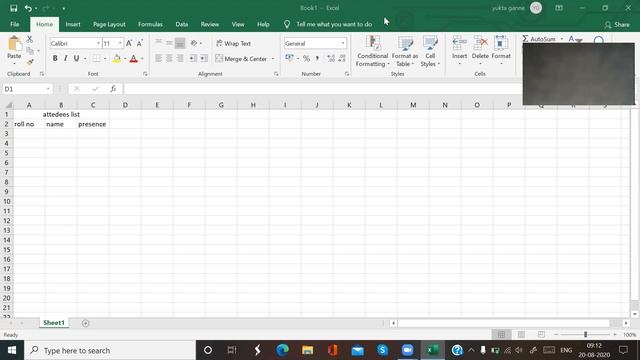
Task: Select the Format Painter brush
Action: [30, 62]
